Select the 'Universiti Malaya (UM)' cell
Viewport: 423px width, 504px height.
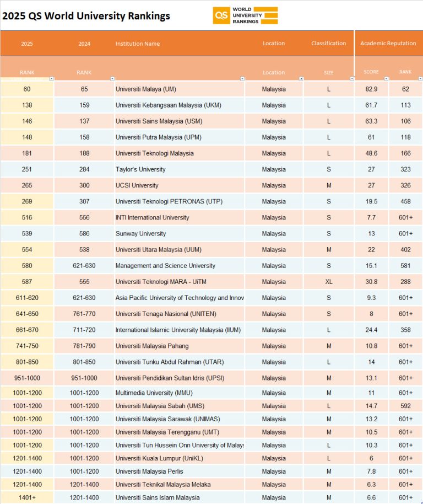180,89
